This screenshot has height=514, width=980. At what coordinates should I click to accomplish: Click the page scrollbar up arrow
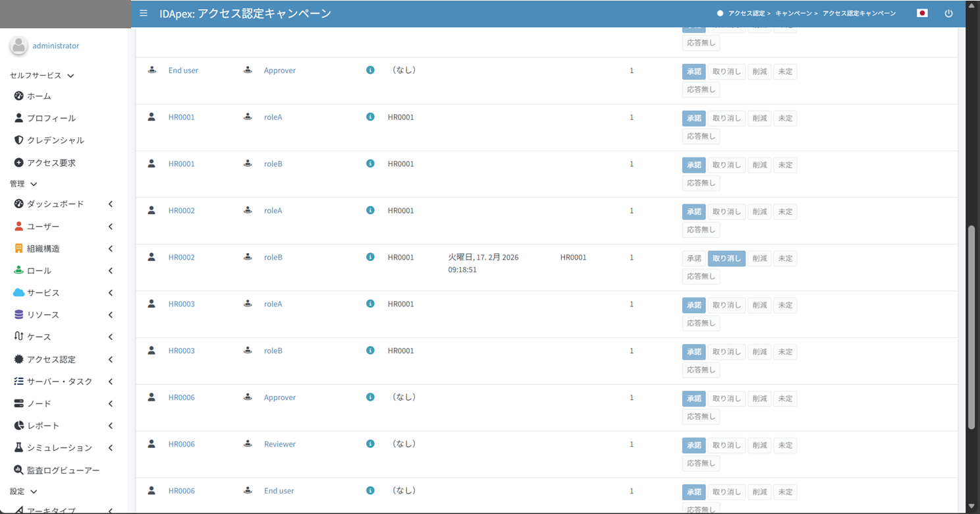(972, 5)
